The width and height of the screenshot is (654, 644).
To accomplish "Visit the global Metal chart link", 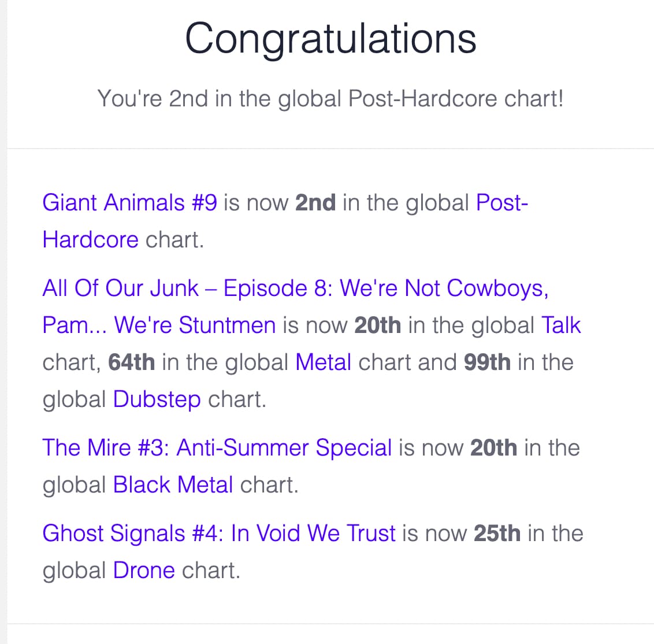I will point(323,362).
